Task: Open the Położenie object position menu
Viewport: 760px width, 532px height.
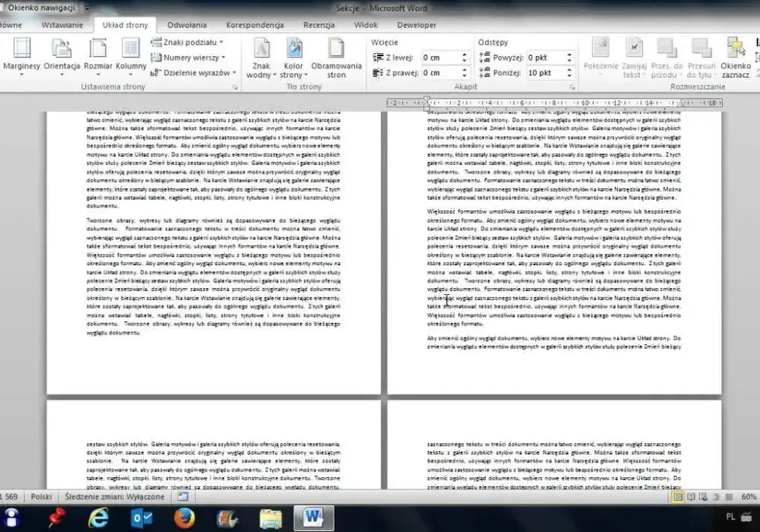Action: click(x=600, y=57)
